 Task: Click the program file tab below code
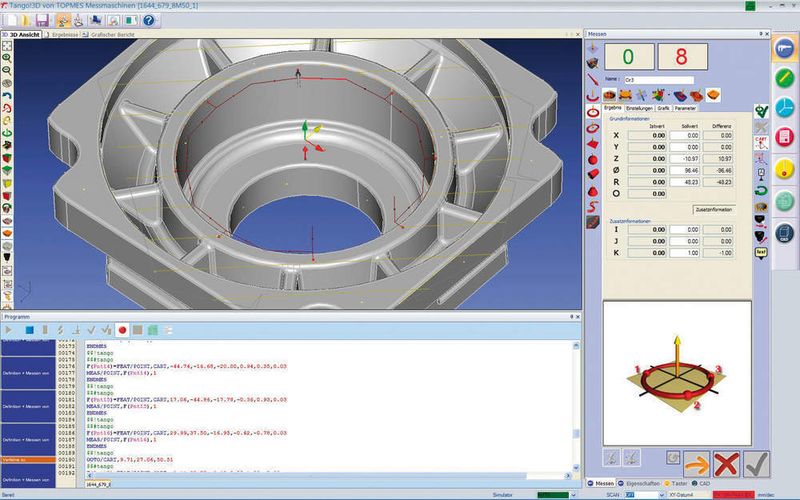[x=97, y=484]
